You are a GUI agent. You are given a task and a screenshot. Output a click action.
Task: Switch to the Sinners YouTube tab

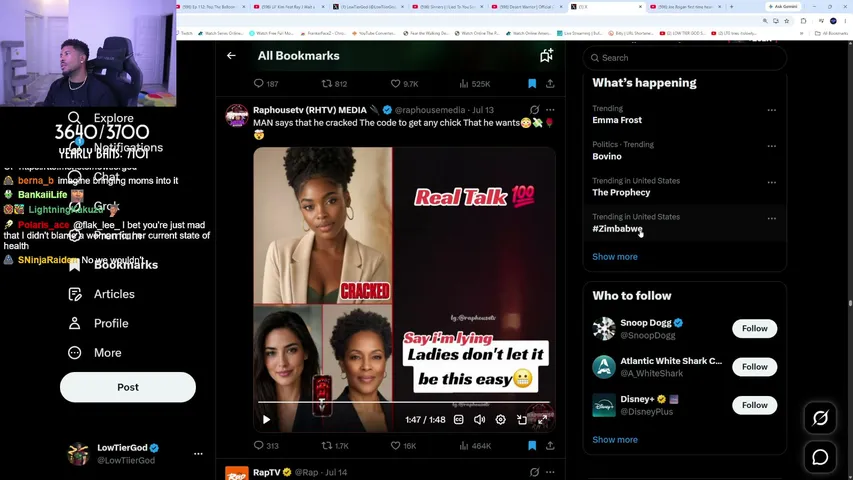(x=447, y=7)
